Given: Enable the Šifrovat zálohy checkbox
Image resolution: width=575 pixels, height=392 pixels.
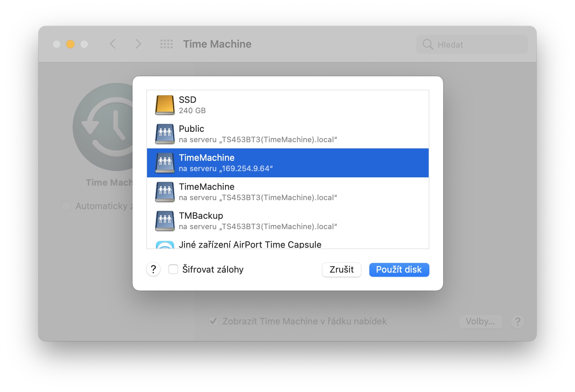Looking at the screenshot, I should click(x=173, y=269).
